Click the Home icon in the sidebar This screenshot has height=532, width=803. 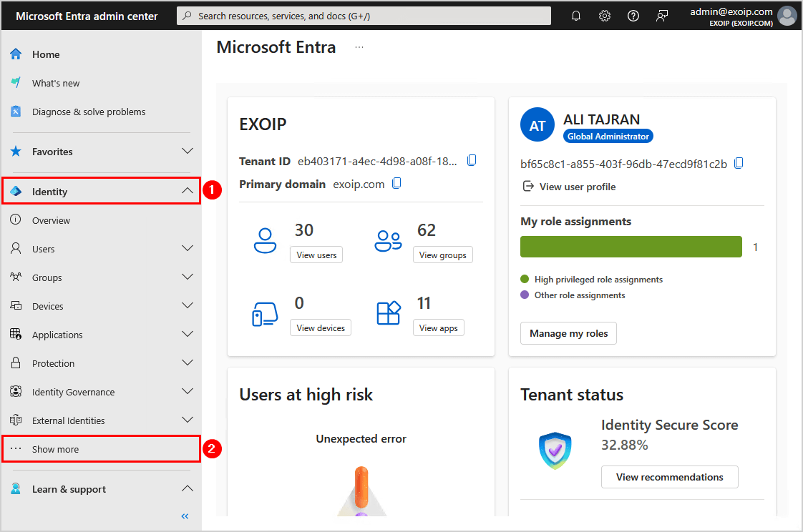(x=14, y=54)
